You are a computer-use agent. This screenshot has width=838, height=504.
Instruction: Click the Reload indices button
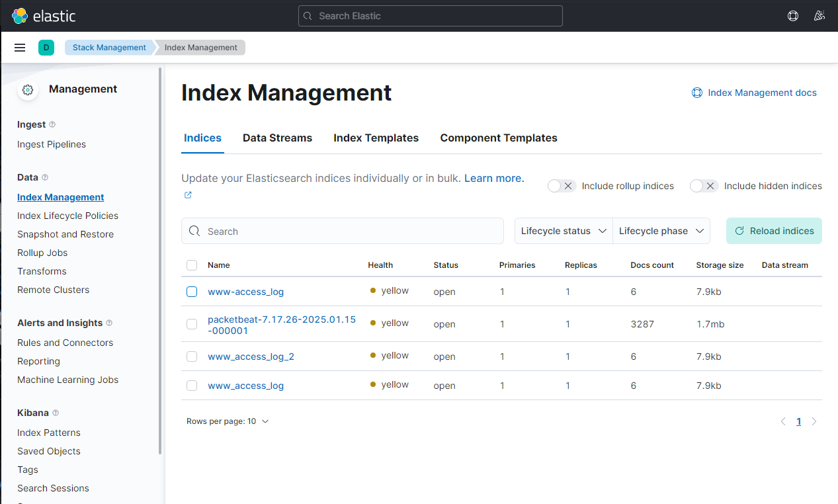tap(774, 231)
